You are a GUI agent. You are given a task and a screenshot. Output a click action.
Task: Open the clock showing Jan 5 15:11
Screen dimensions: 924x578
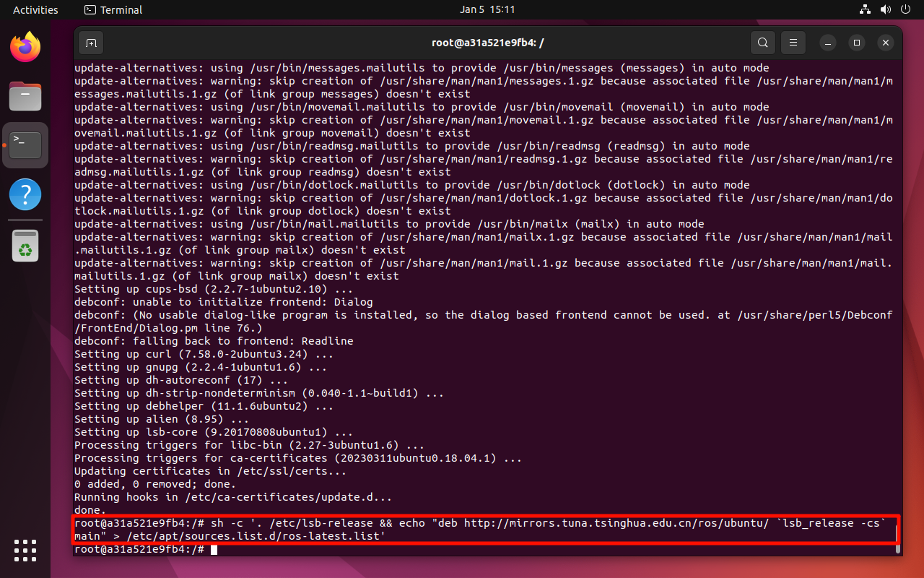click(x=487, y=10)
